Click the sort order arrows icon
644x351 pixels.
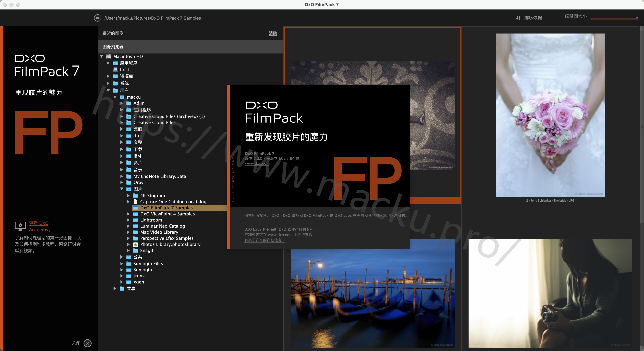point(518,18)
